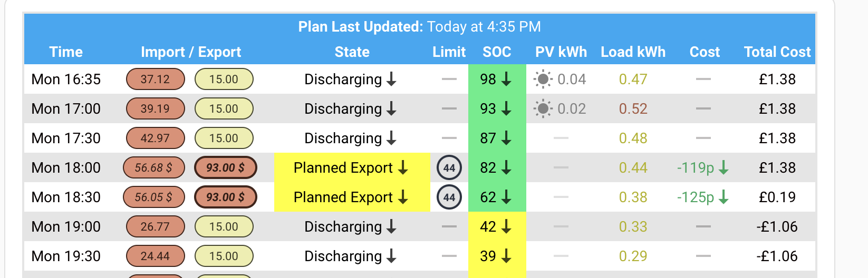The width and height of the screenshot is (868, 278).
Task: Click the Mon 17:30 time cell
Action: (x=66, y=138)
